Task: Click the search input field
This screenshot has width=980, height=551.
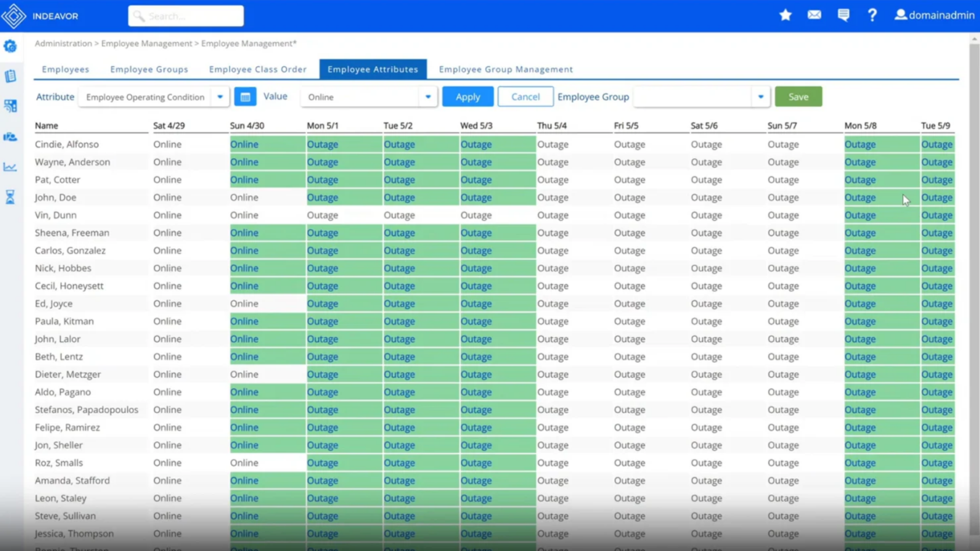Action: tap(186, 16)
